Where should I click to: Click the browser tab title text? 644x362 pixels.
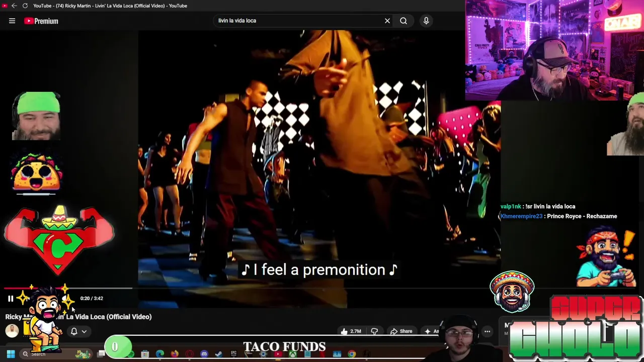pos(110,6)
